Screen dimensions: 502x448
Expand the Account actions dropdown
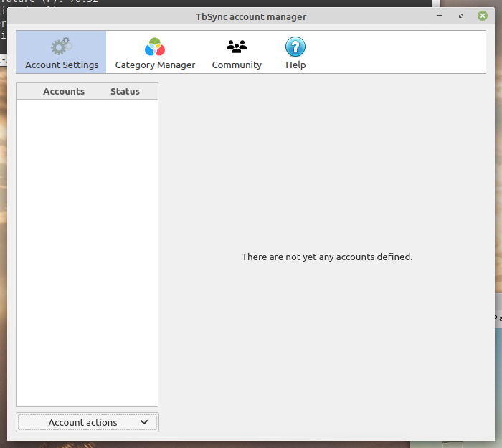tap(87, 422)
